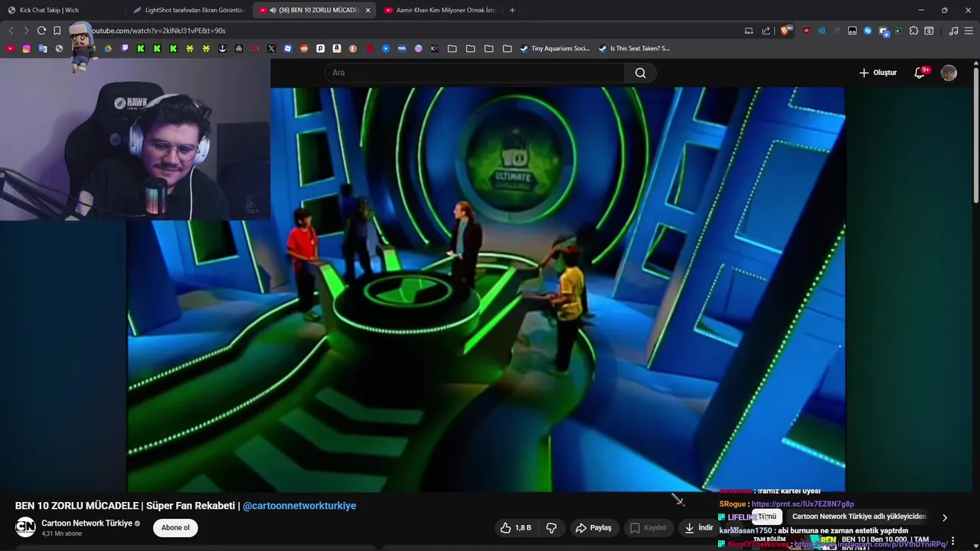Click the address bar URL
The image size is (980, 551).
pyautogui.click(x=158, y=31)
